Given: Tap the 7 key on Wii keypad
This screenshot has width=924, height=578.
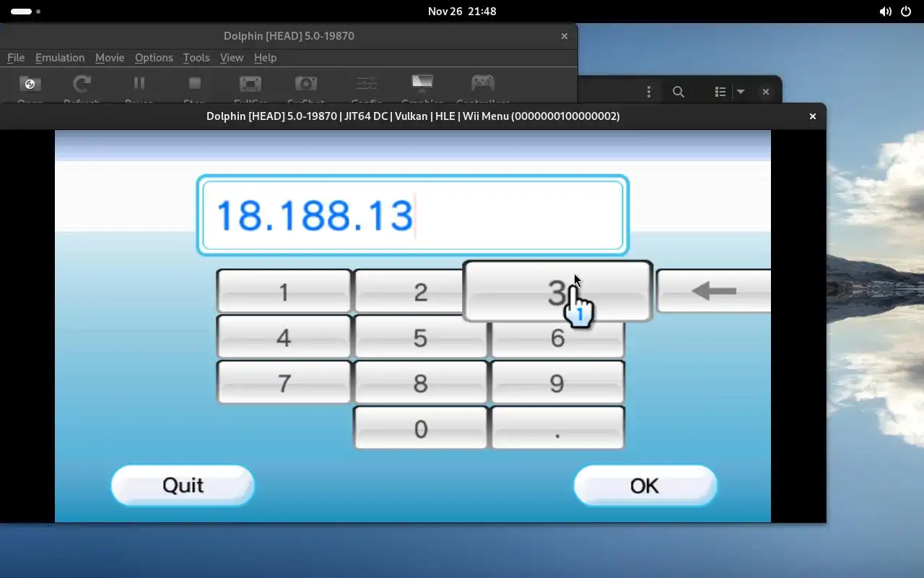Looking at the screenshot, I should point(284,383).
